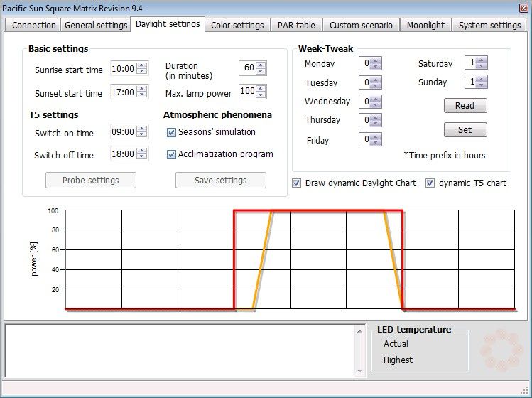Click the Sunset start time field
This screenshot has width=532, height=398.
point(123,92)
